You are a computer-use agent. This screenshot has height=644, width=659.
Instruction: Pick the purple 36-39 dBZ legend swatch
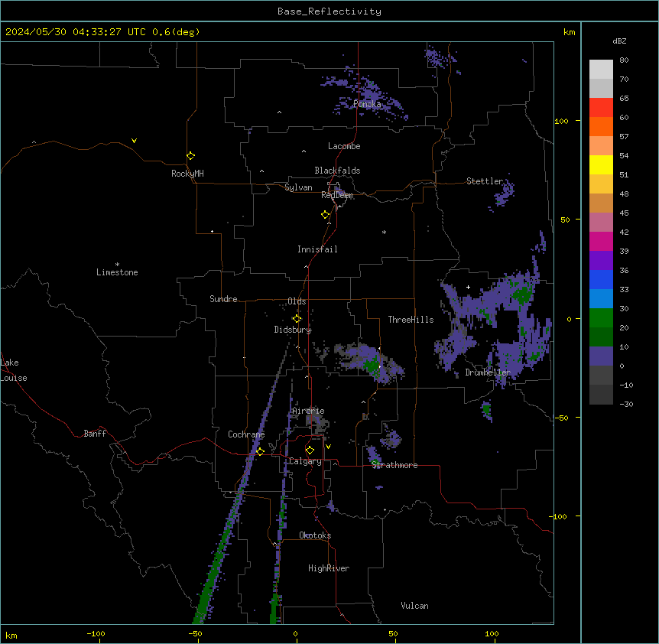tap(601, 261)
